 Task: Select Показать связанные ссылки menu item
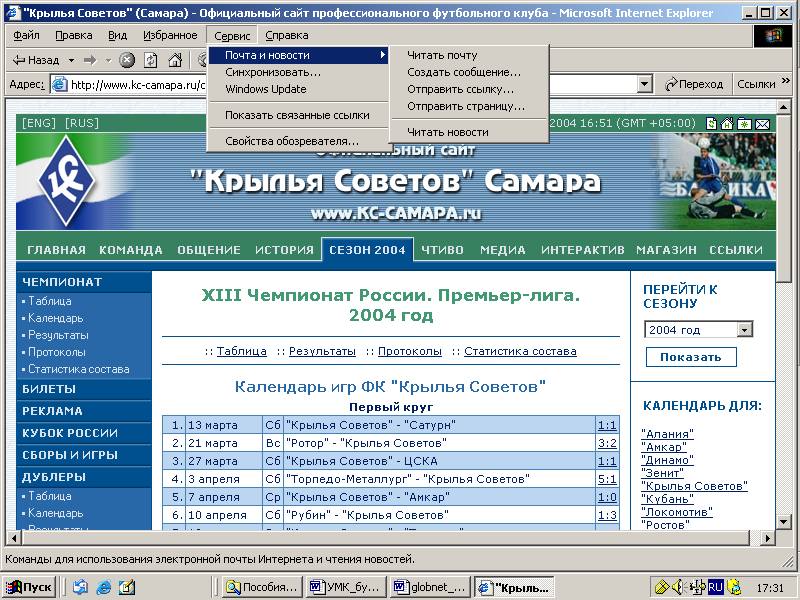(298, 115)
